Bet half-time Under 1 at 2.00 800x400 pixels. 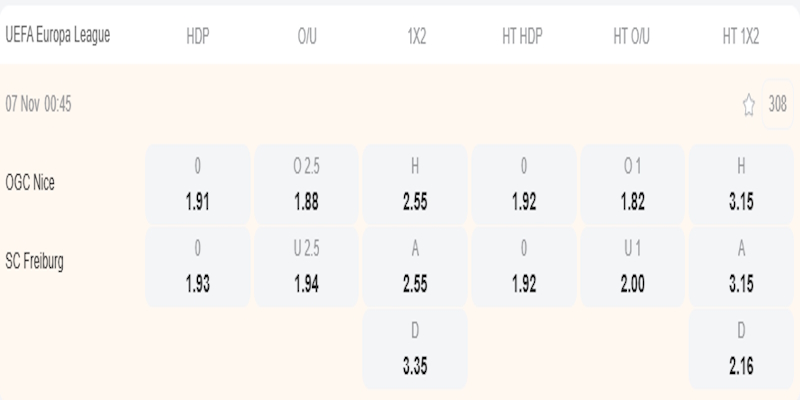(632, 266)
